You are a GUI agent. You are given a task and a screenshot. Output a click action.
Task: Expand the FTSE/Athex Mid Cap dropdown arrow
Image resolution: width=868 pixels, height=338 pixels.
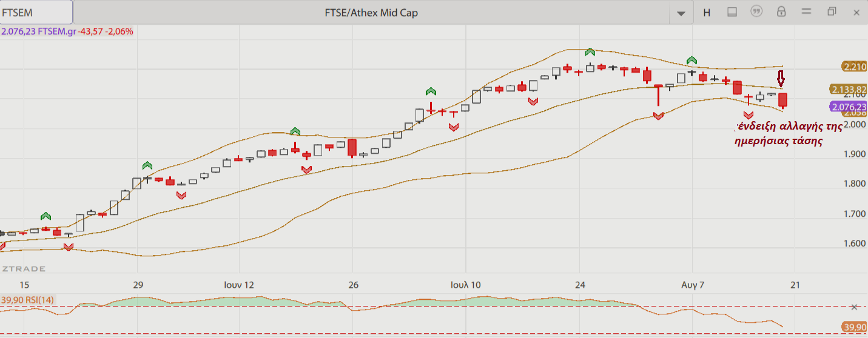(681, 13)
